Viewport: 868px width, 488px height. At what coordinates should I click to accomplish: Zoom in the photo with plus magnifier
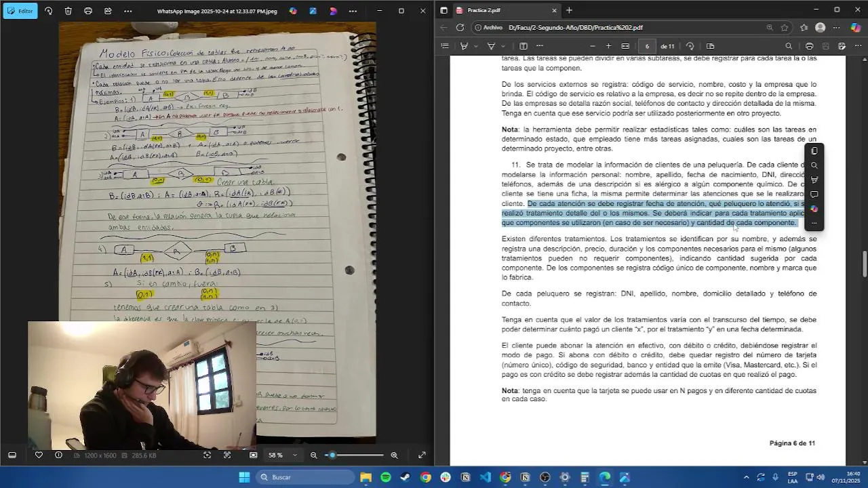point(394,455)
